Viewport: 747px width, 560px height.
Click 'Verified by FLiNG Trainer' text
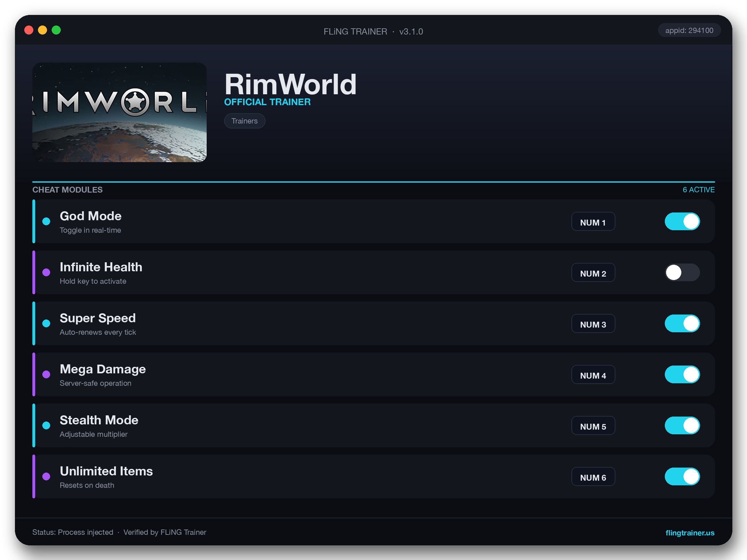pos(165,532)
